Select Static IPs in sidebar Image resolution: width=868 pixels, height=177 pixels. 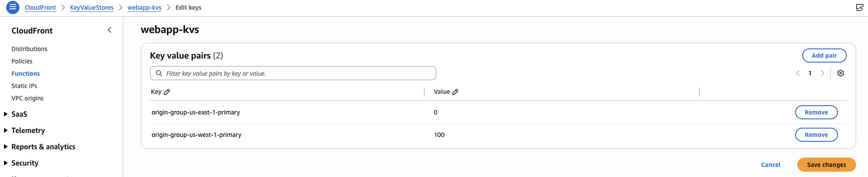[x=24, y=86]
